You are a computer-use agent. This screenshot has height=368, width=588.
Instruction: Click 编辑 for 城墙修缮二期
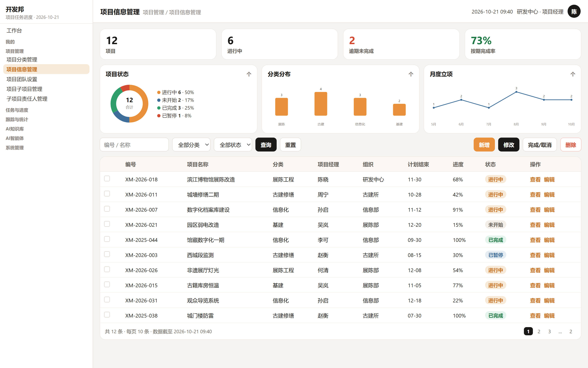[549, 195]
